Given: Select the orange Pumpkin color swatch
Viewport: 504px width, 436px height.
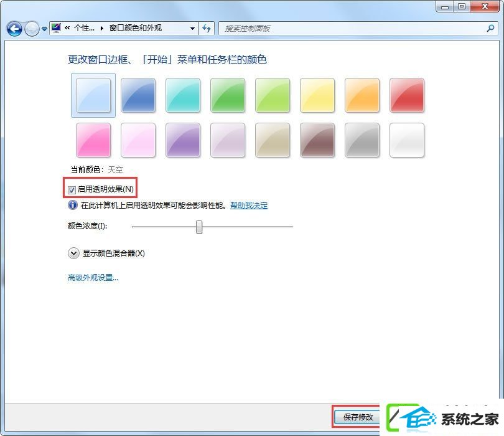Looking at the screenshot, I should [362, 95].
